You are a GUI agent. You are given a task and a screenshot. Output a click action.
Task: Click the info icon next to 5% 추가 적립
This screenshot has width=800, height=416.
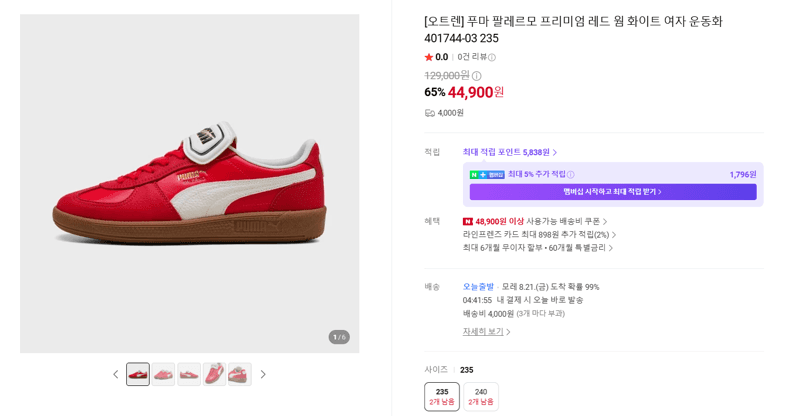pos(571,175)
